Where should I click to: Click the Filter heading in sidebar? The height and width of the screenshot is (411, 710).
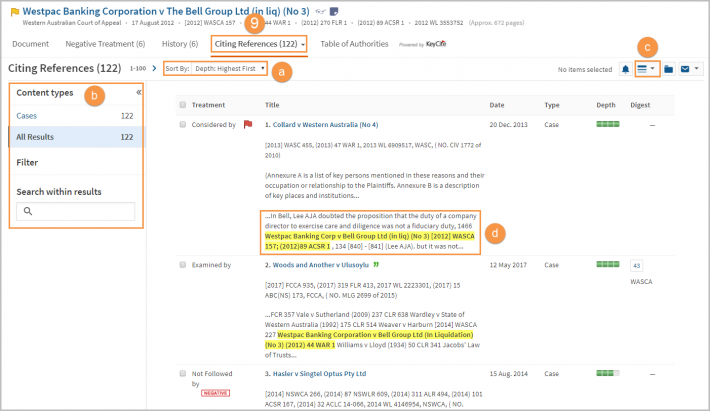click(27, 162)
